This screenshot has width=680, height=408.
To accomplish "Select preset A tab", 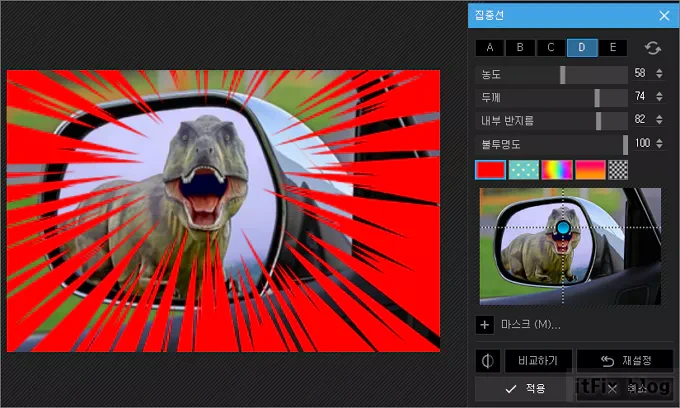I will pyautogui.click(x=490, y=48).
